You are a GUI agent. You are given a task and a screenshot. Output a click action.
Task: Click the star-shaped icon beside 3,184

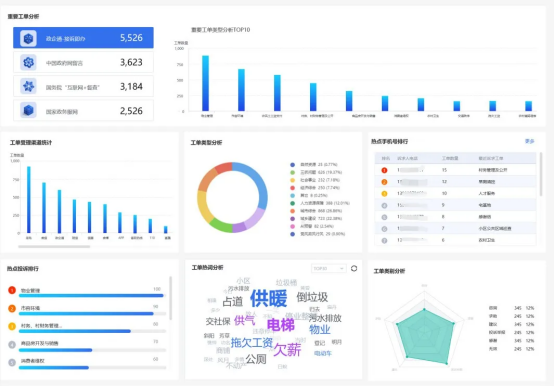[28, 87]
